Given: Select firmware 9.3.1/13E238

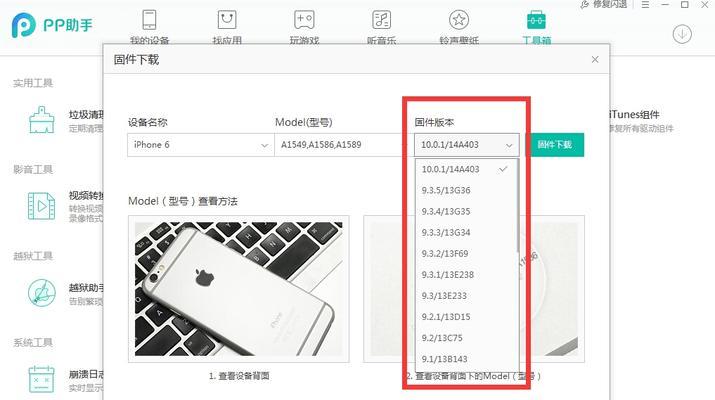Looking at the screenshot, I should tap(466, 275).
